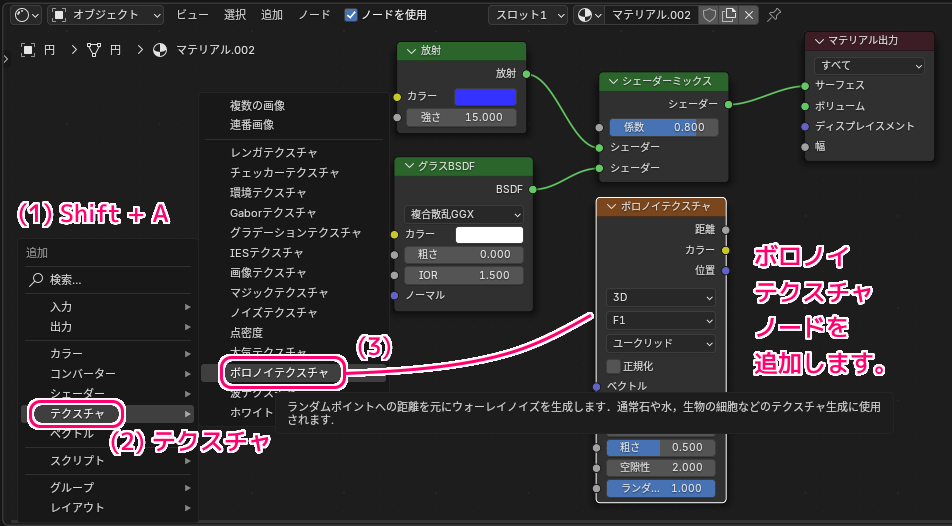
Task: Click the fake user shield icon
Action: [x=709, y=15]
